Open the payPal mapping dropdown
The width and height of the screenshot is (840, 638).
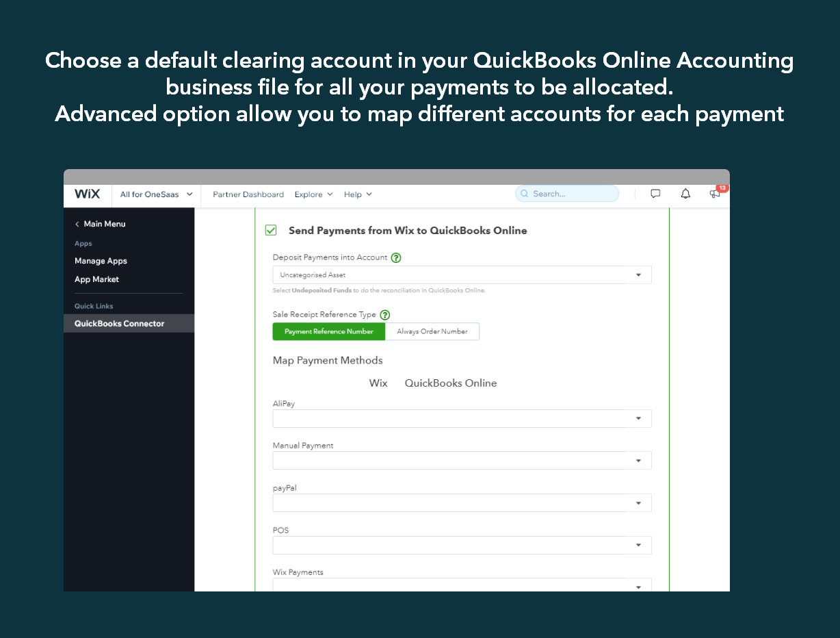tap(462, 502)
